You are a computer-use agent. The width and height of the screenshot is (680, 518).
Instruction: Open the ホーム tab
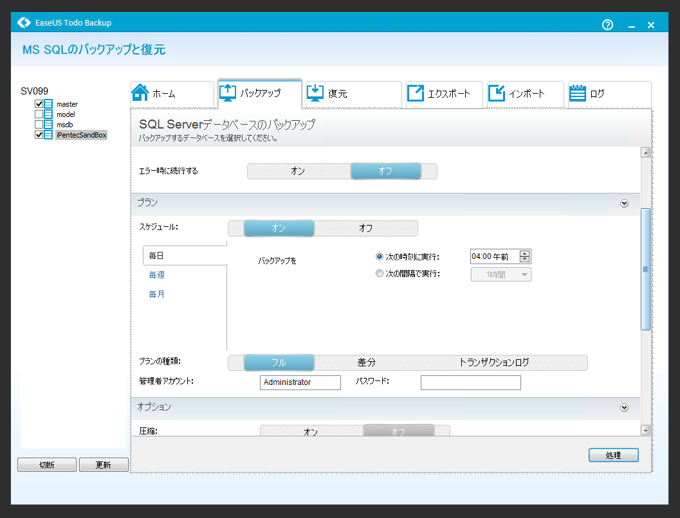click(172, 94)
